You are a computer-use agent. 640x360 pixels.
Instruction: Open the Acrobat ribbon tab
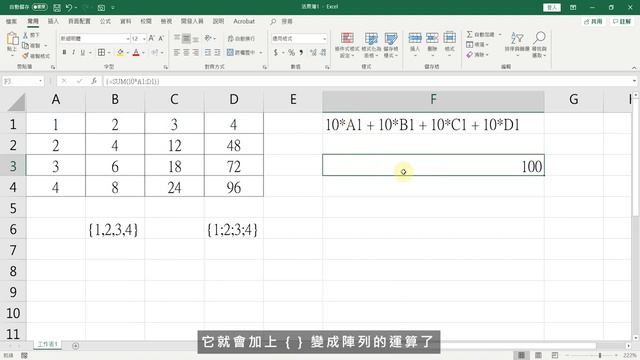[x=244, y=21]
